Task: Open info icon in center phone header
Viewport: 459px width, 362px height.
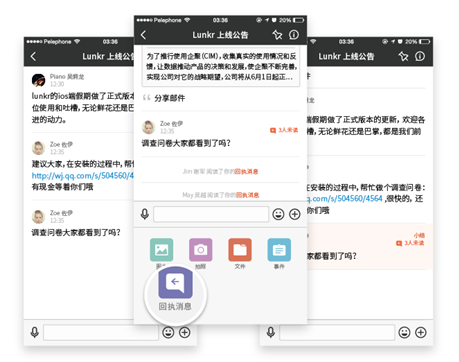Action: pos(294,35)
